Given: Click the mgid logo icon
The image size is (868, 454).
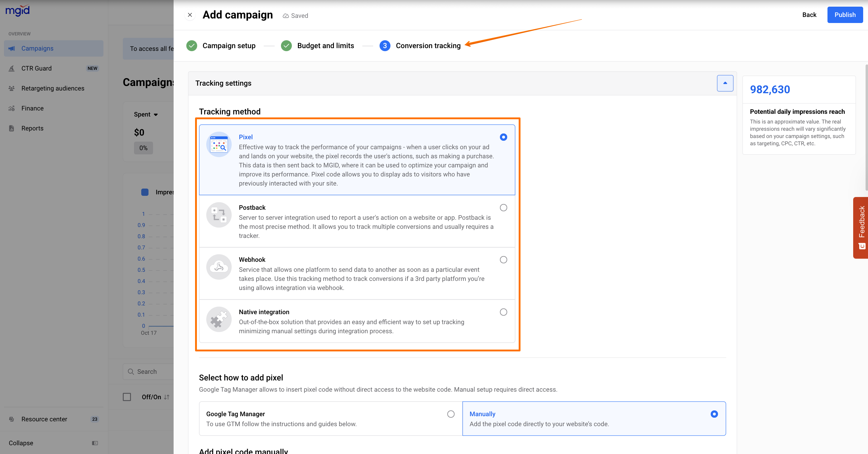Looking at the screenshot, I should tap(18, 11).
